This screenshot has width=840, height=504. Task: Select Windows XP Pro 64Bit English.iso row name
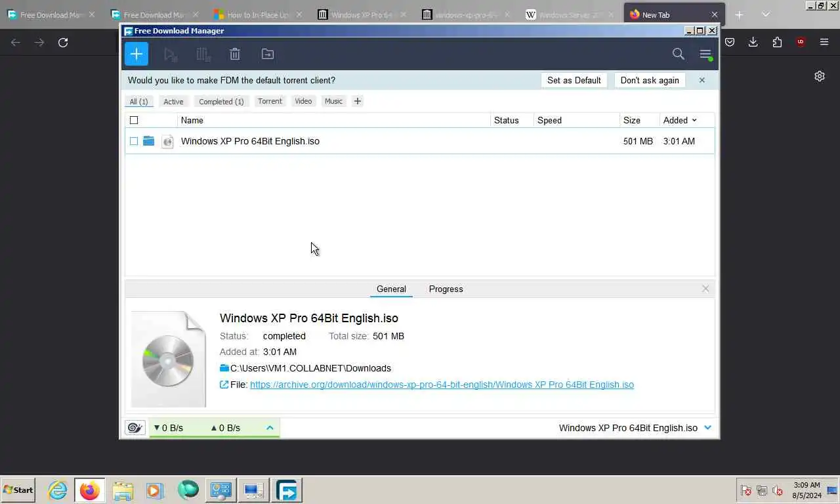(x=250, y=141)
